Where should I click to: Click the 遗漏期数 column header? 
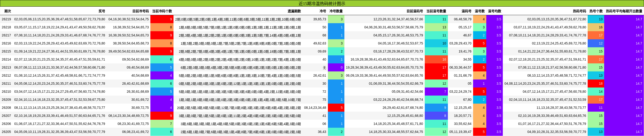294,11
